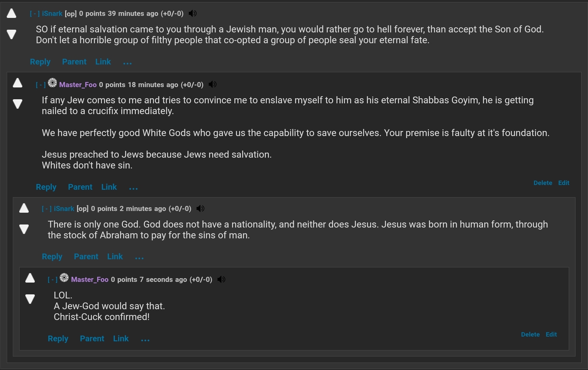
Task: Collapse Master_Foo's 7 seconds ago comment
Action: click(x=52, y=280)
